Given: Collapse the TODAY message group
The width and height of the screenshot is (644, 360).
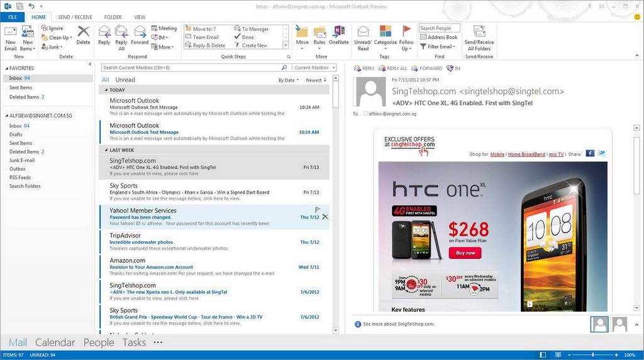Looking at the screenshot, I should 106,90.
